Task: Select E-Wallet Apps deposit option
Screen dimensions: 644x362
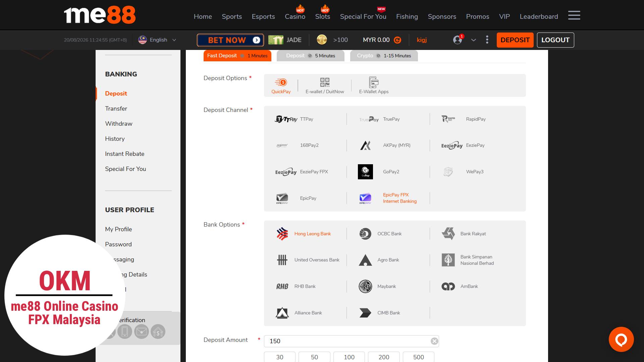Action: 374,85
